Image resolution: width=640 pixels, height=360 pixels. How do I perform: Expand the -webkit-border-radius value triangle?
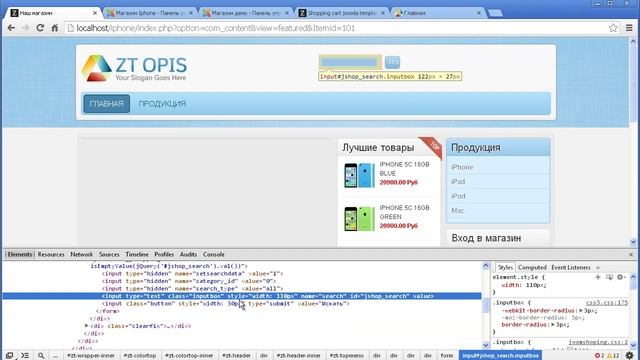pyautogui.click(x=581, y=311)
